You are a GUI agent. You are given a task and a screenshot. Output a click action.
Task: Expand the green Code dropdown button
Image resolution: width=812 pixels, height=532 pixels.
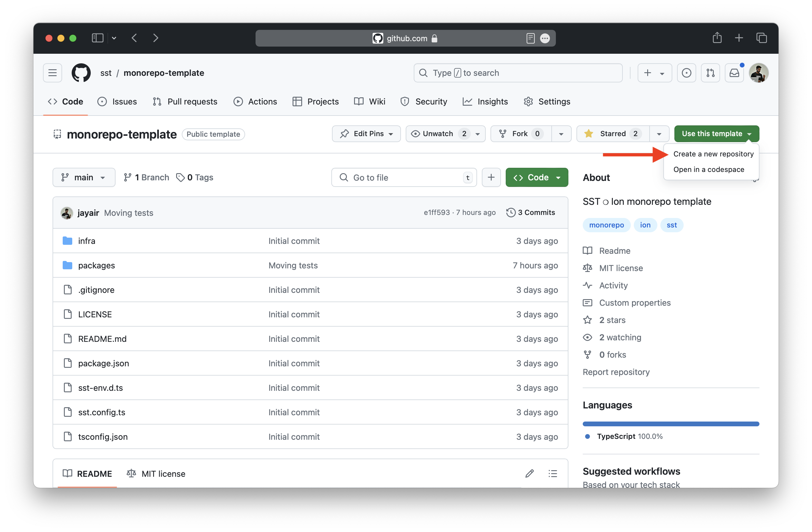pyautogui.click(x=537, y=177)
